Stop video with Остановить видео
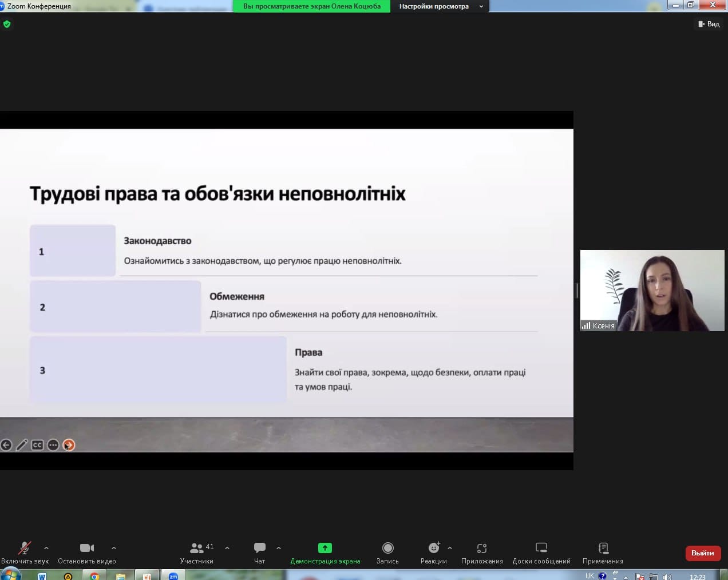The height and width of the screenshot is (580, 728). (87, 552)
